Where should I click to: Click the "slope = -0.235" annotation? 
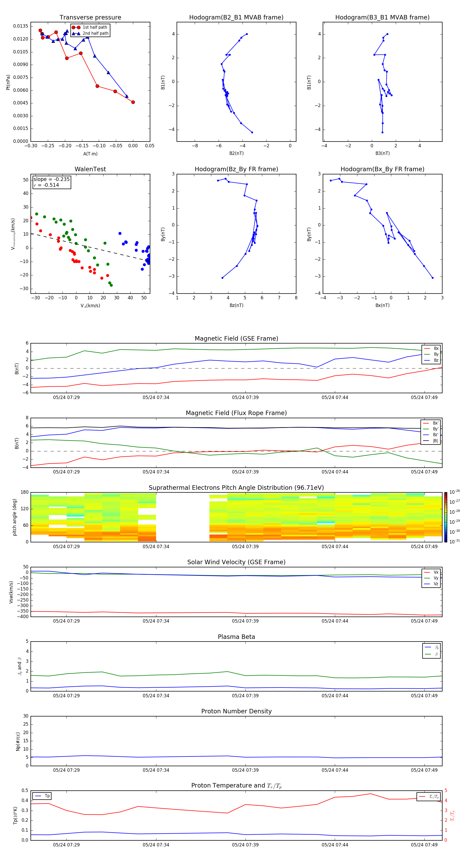52,179
